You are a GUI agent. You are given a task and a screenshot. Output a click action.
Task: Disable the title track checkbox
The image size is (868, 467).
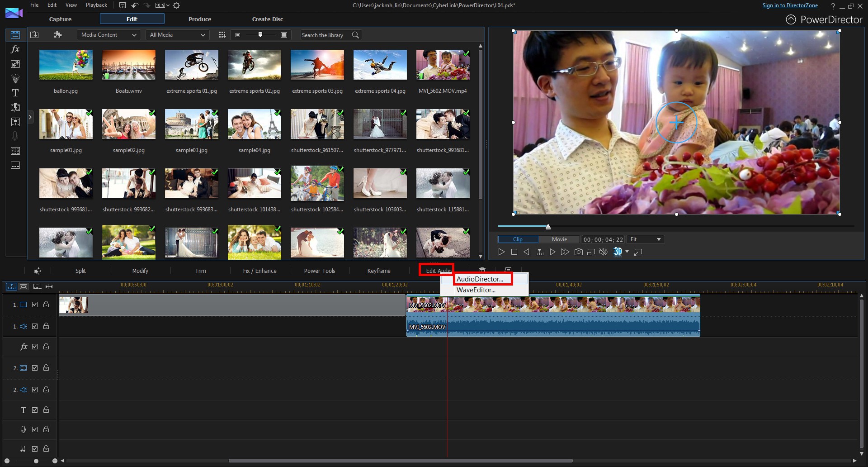[x=35, y=410]
